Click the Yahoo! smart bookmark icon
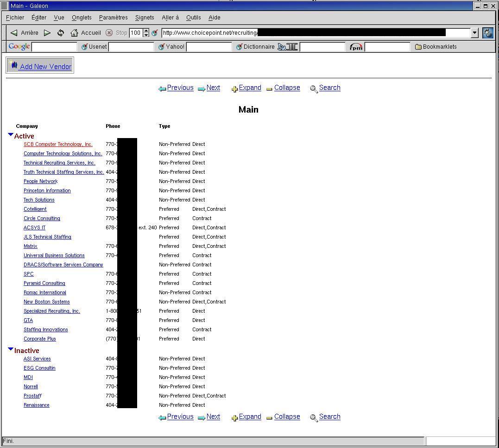Screen dimensions: 499x448 pyautogui.click(x=162, y=47)
